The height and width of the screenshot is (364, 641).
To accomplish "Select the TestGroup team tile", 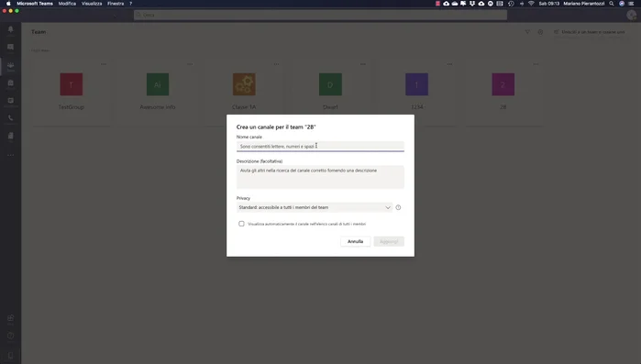I will pos(72,93).
